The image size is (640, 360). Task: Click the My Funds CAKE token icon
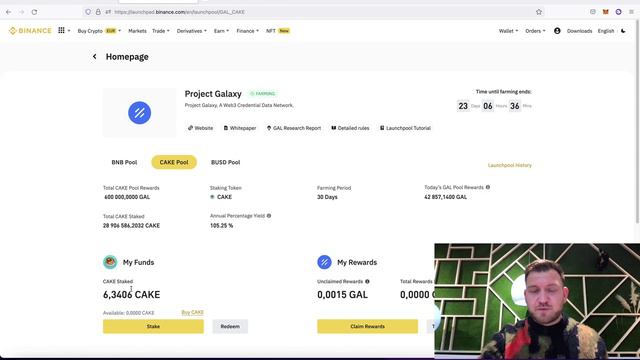(110, 262)
